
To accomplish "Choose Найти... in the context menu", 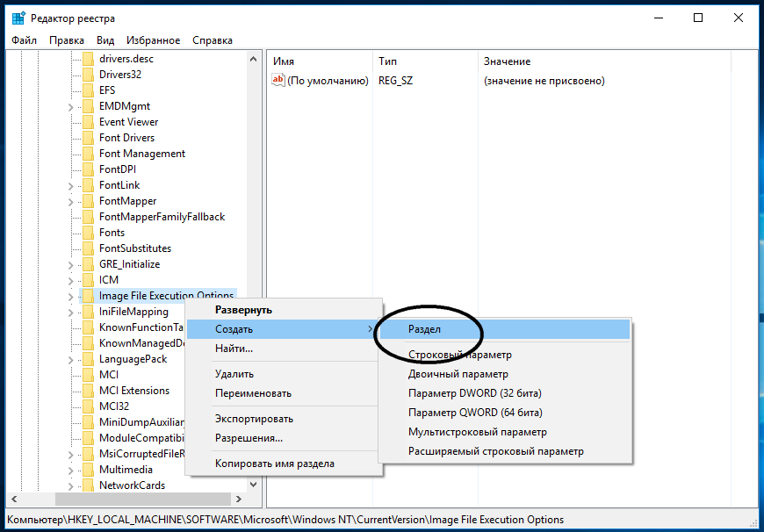I will pyautogui.click(x=284, y=349).
